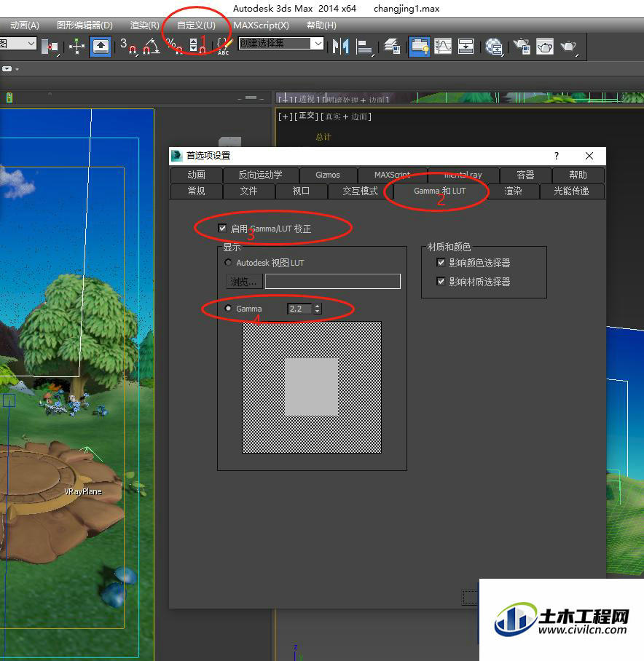Click the LUT file path field
Viewport: 644px width, 661px height.
[333, 281]
